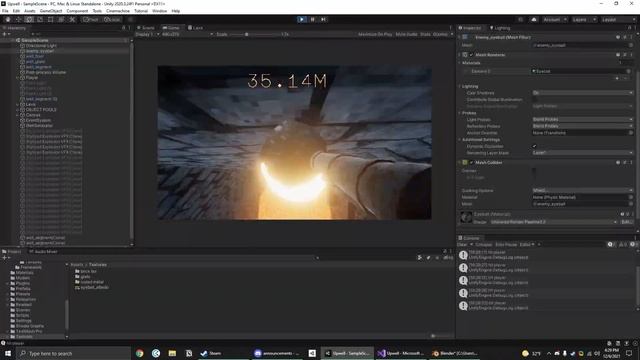
Task: Toggle the Mesh Collider enabled checkbox
Action: tap(471, 162)
